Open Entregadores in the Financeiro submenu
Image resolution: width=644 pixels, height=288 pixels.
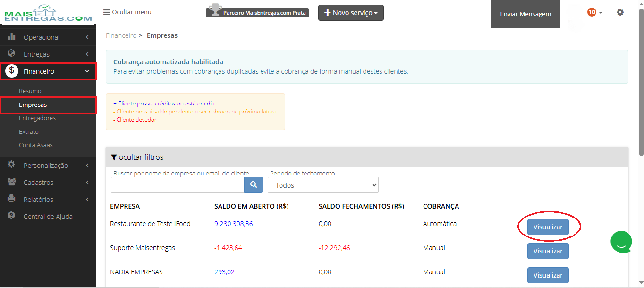point(37,118)
